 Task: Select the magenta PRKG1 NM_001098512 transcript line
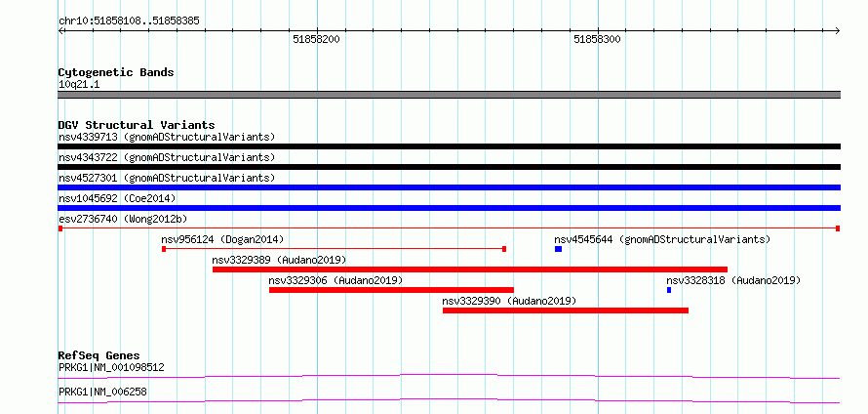pyautogui.click(x=449, y=376)
